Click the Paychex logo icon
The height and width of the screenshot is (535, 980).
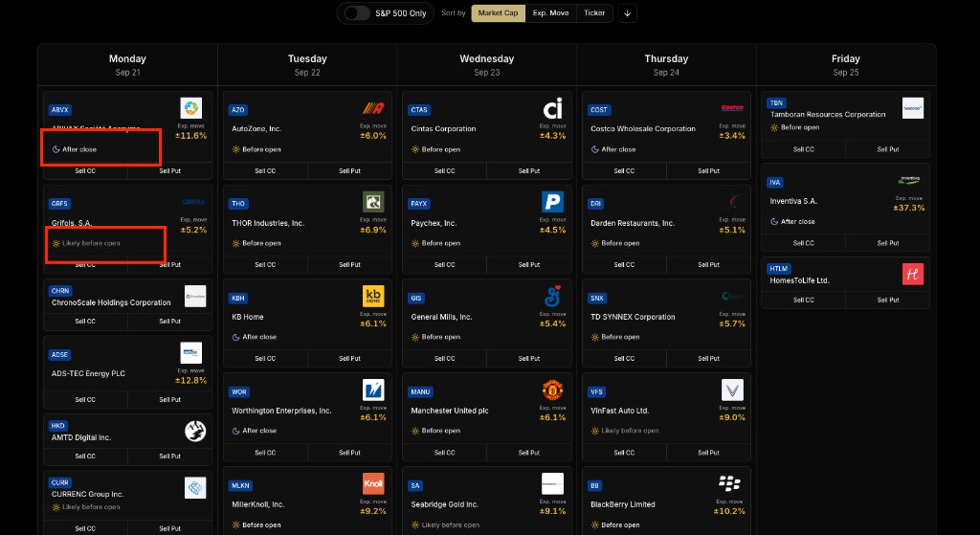(x=552, y=202)
